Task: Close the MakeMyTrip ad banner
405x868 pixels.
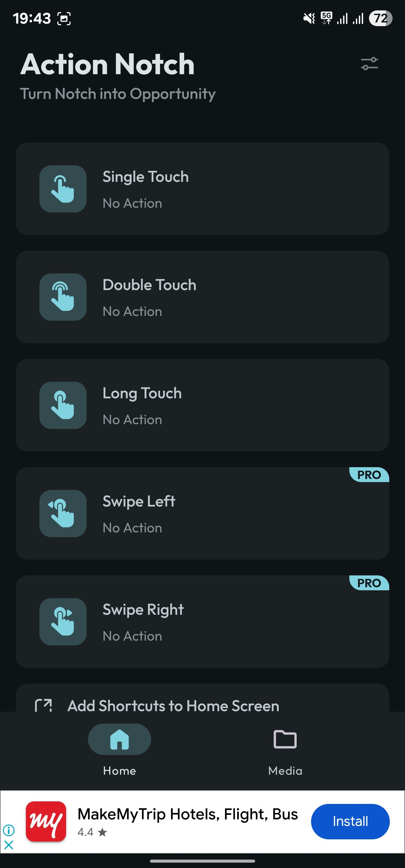Action: coord(9,845)
